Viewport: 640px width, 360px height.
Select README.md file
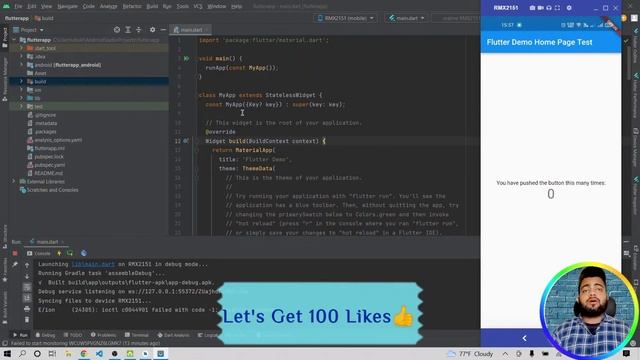pyautogui.click(x=48, y=173)
